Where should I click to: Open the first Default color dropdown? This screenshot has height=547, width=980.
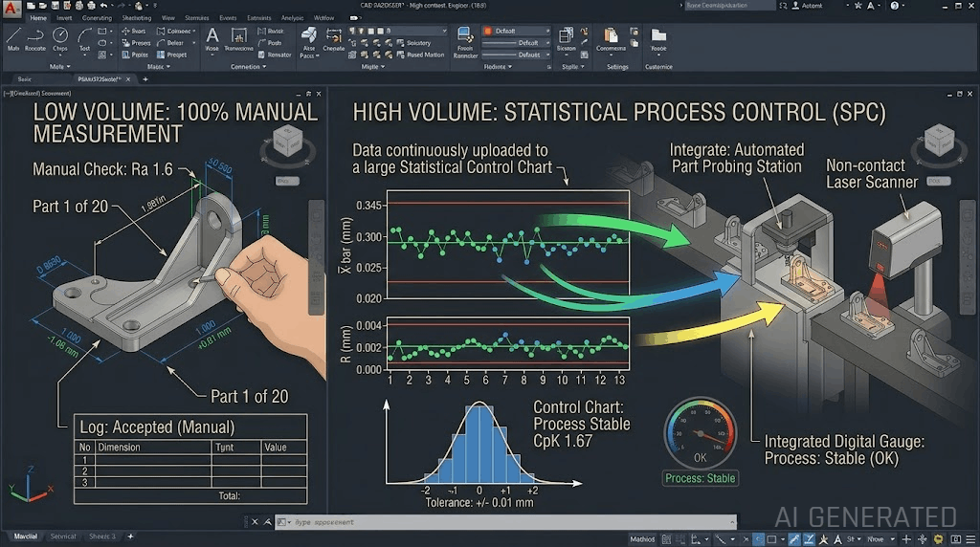(516, 31)
